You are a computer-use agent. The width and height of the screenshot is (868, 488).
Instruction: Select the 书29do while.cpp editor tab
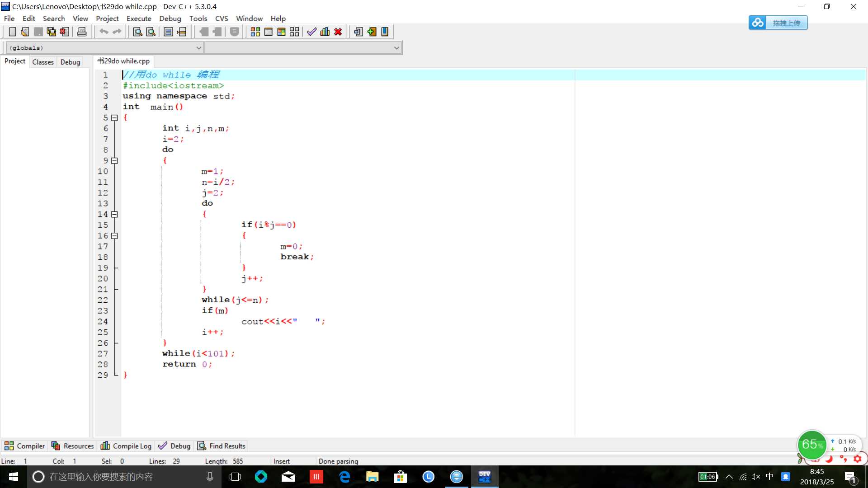[x=123, y=61]
